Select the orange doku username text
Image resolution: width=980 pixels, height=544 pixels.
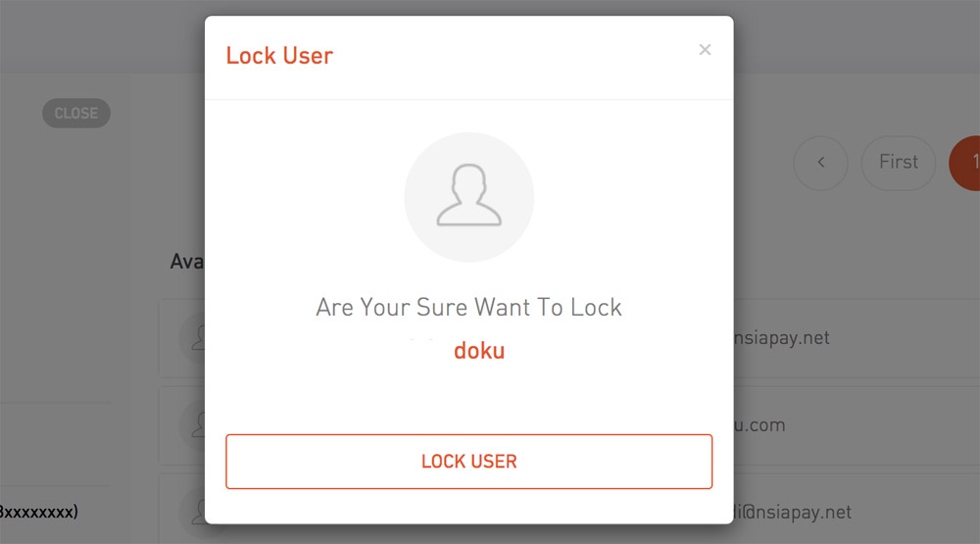(x=479, y=351)
